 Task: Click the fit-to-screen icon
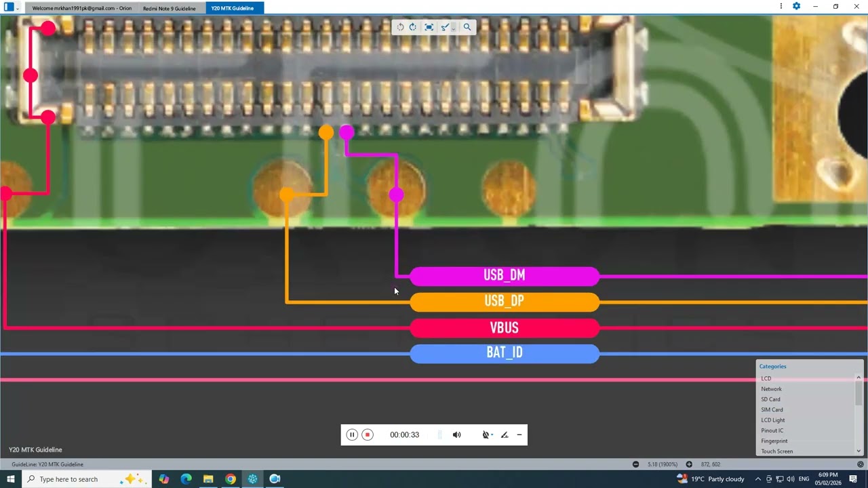(429, 27)
